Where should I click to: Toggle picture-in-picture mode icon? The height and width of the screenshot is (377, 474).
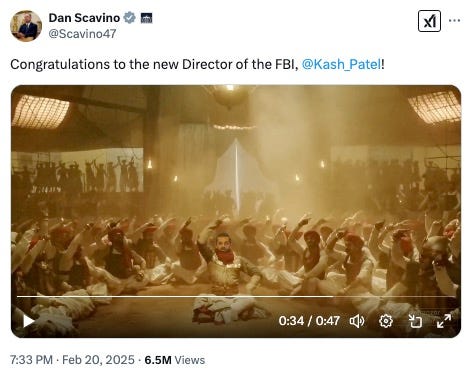point(415,321)
